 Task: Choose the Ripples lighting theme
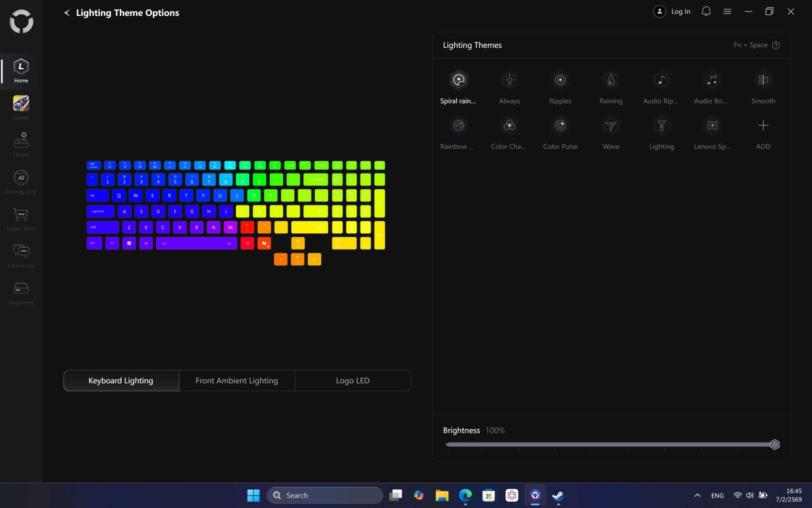(560, 80)
